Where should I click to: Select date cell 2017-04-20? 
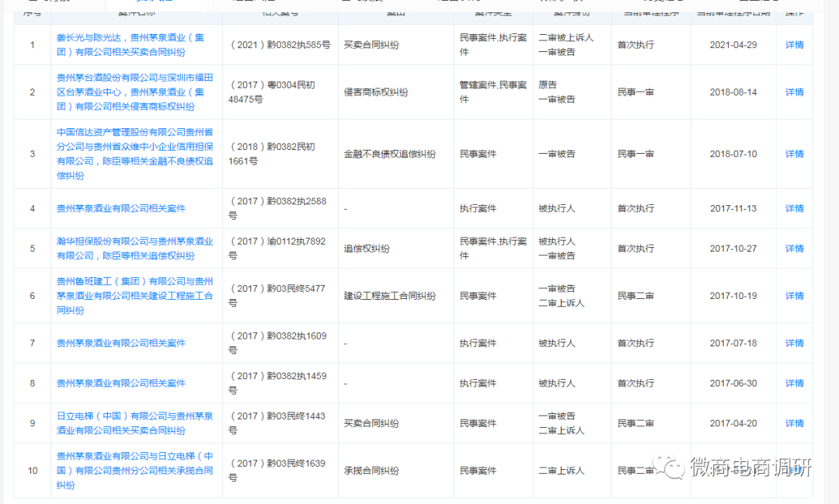(733, 423)
